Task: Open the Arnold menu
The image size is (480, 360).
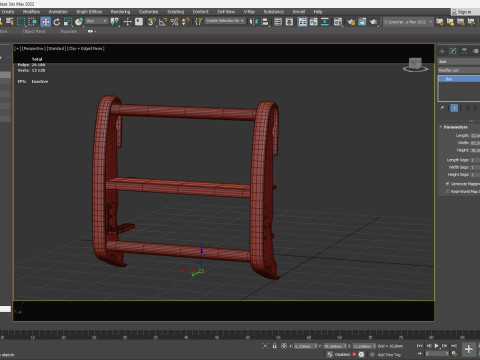Action: (x=299, y=12)
